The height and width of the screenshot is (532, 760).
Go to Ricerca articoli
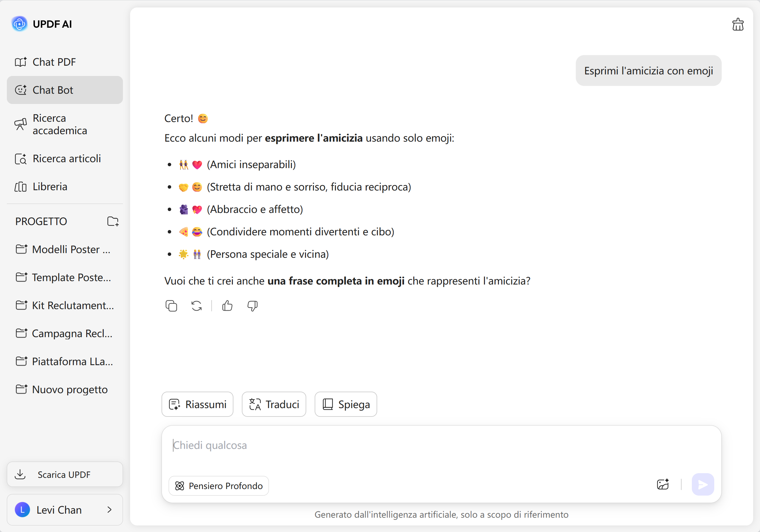[67, 158]
